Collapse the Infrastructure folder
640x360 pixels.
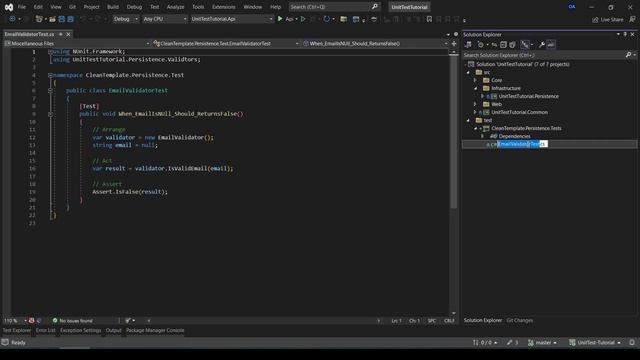click(x=475, y=88)
